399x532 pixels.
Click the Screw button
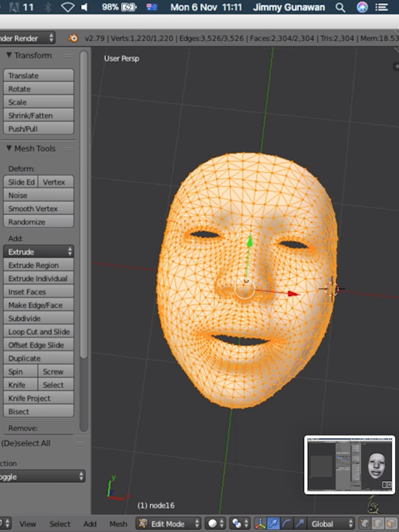click(x=56, y=372)
